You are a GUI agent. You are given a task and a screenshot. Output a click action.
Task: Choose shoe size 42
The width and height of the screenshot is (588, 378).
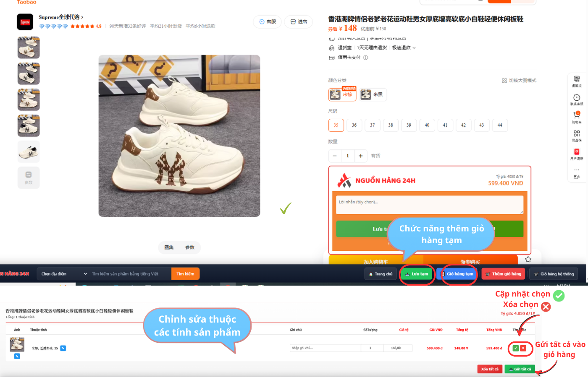click(463, 125)
